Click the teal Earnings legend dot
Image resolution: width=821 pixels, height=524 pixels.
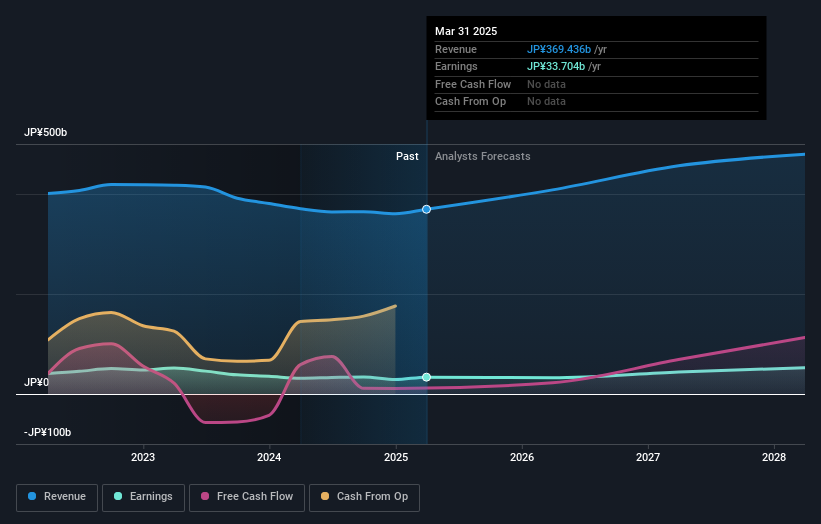tap(118, 496)
